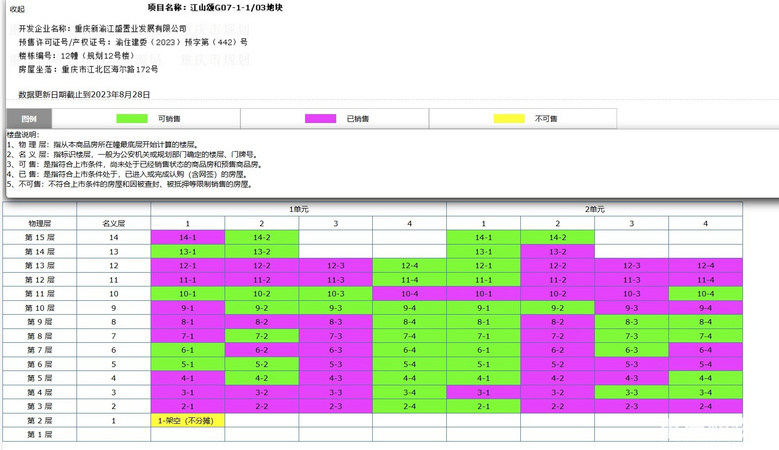Open room 9-1 in 1单元
The height and width of the screenshot is (450, 779).
pos(188,308)
